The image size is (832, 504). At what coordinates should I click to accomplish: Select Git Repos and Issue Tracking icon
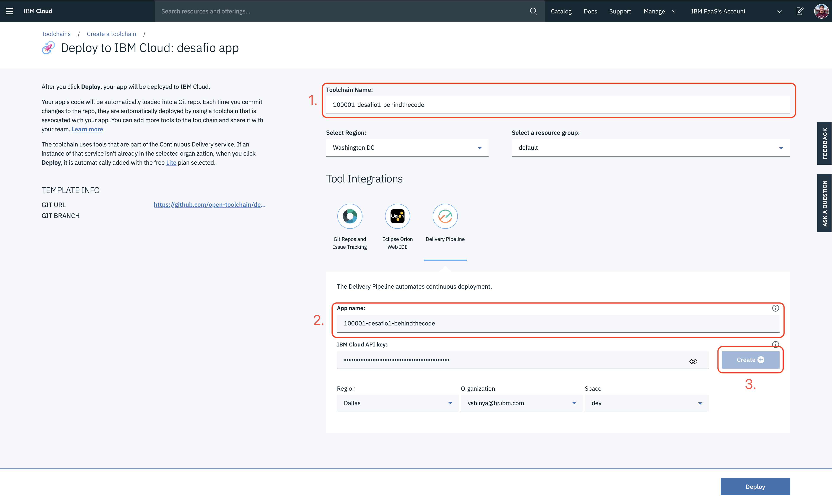click(350, 216)
